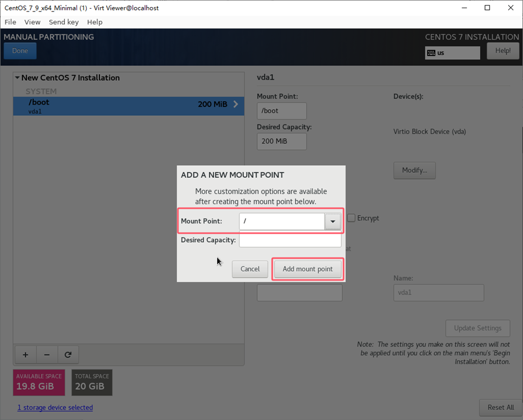This screenshot has height=420, width=523.
Task: Open the Mount Point dropdown arrow
Action: pyautogui.click(x=332, y=221)
